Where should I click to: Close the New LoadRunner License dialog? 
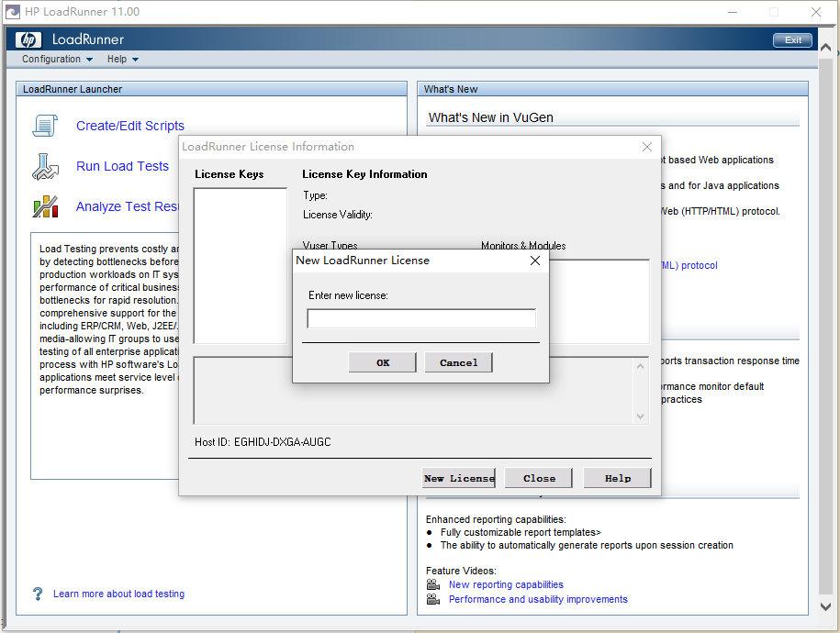pos(534,261)
